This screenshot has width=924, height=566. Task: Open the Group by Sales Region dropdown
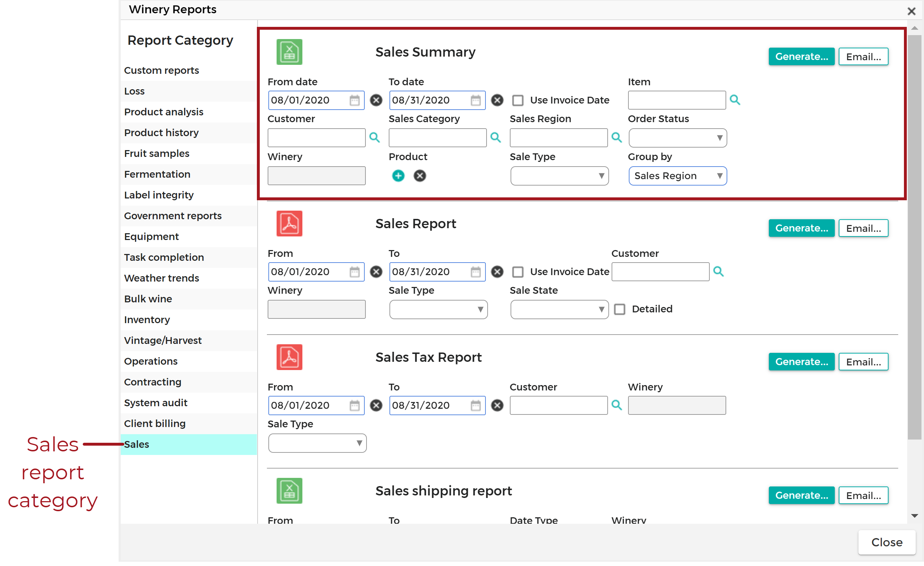point(678,176)
